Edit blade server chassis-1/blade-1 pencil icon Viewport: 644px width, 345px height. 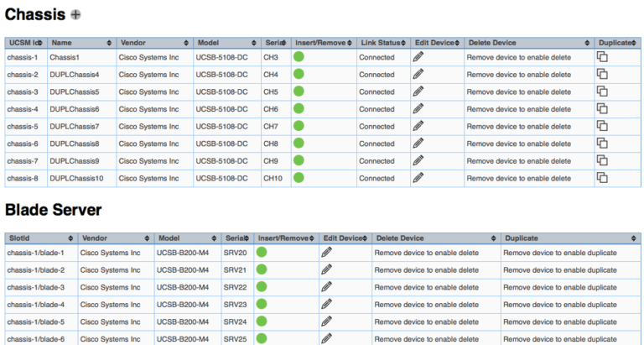pos(326,252)
